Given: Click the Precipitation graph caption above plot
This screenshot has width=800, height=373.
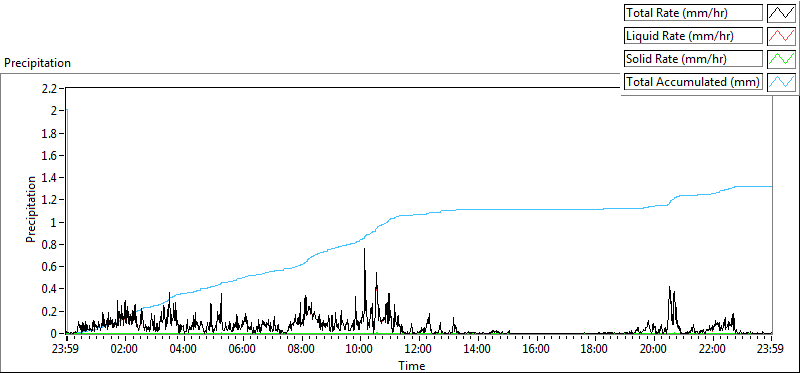Looking at the screenshot, I should (37, 63).
